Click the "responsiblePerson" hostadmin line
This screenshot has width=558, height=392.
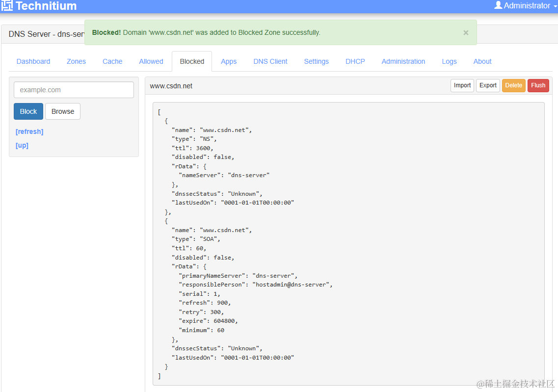[256, 285]
